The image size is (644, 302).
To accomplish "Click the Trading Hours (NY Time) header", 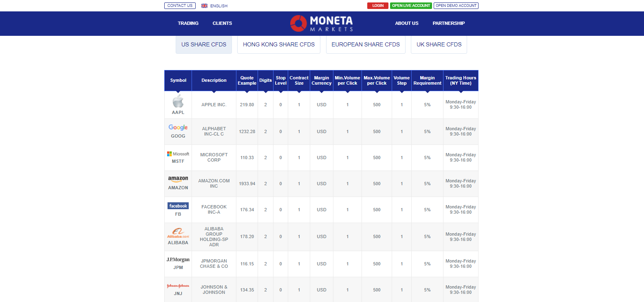I will coord(461,80).
